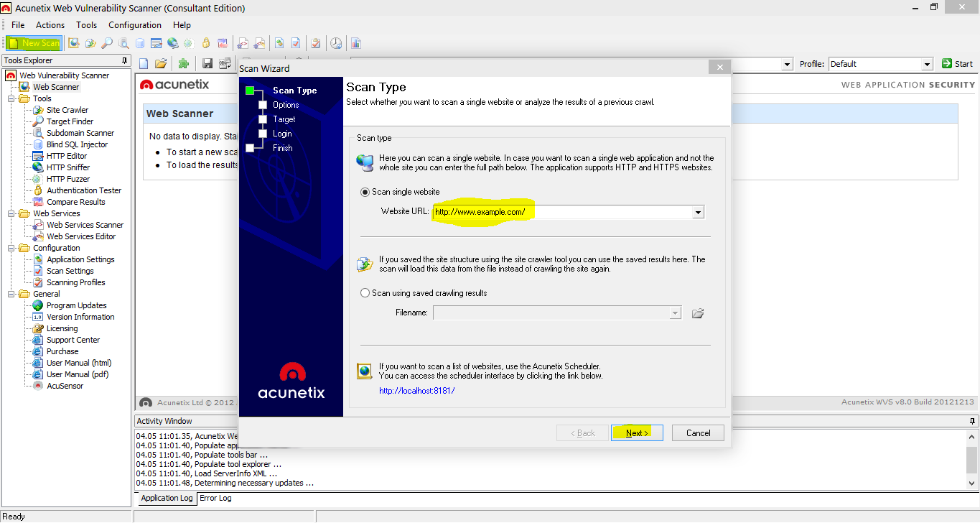
Task: Select the Web Vulnerability Scanner root node
Action: pos(64,75)
